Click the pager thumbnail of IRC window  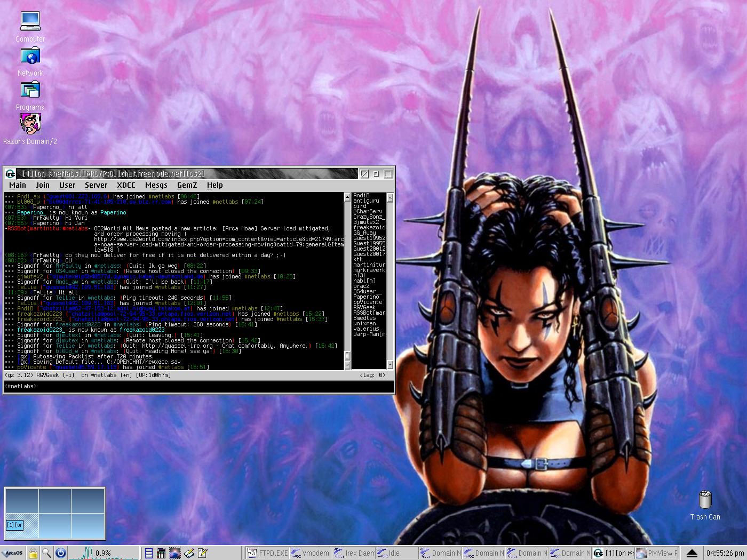tap(15, 525)
